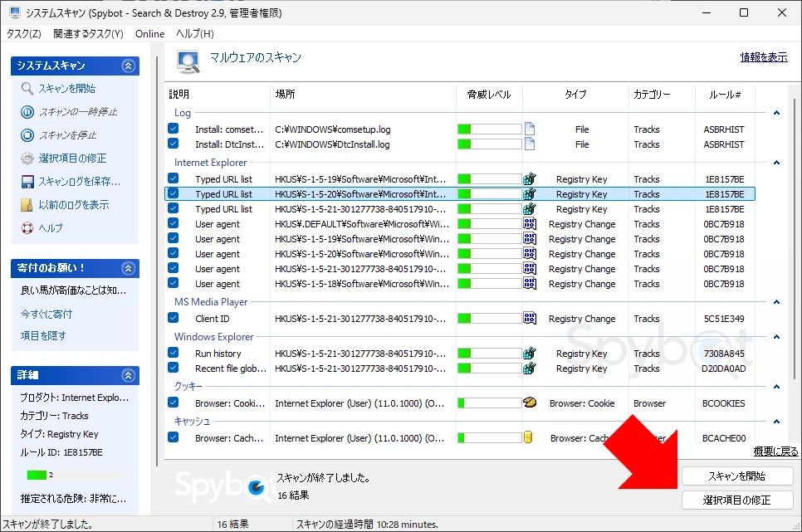
Task: Collapse the Internet Explorer results group
Action: pos(776,163)
